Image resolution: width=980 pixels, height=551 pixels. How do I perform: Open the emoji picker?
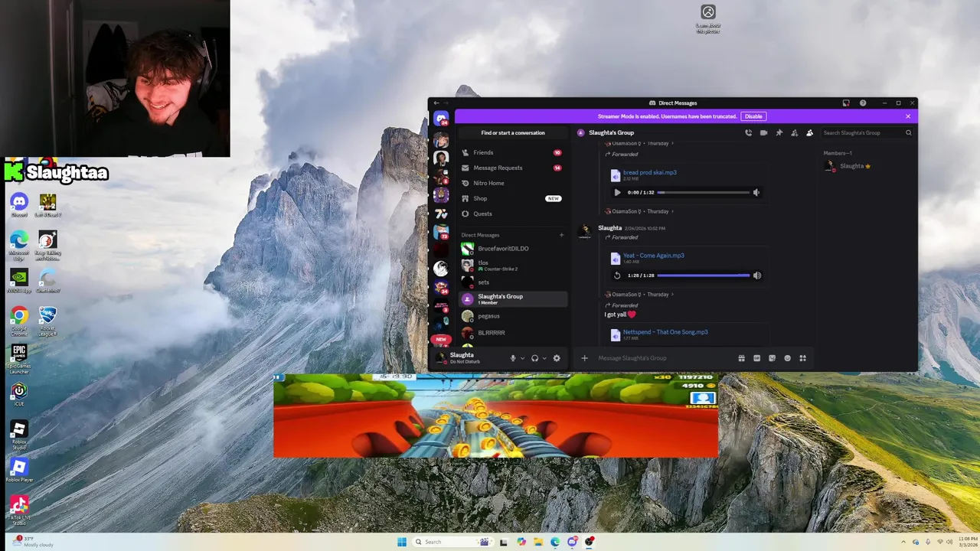coord(787,358)
